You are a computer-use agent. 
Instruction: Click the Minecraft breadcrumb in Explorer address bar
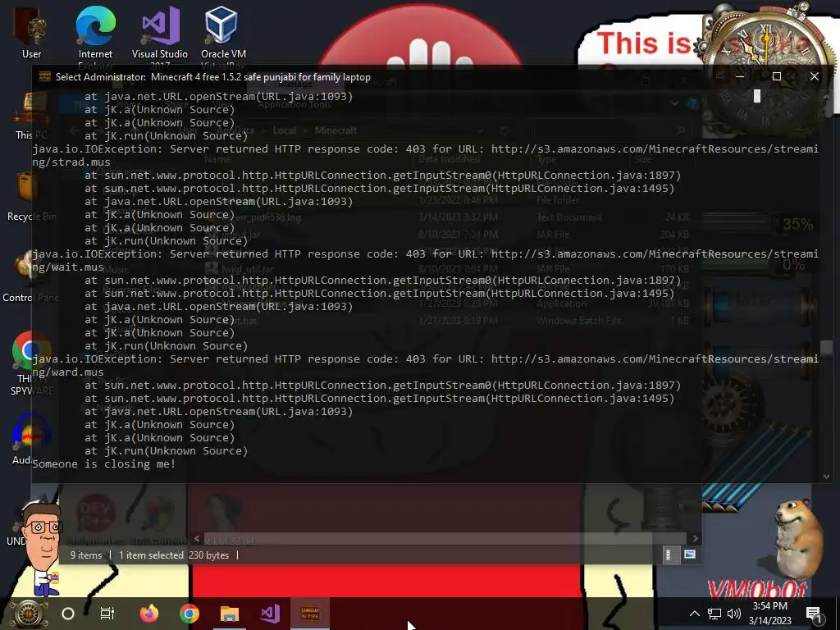pyautogui.click(x=336, y=130)
